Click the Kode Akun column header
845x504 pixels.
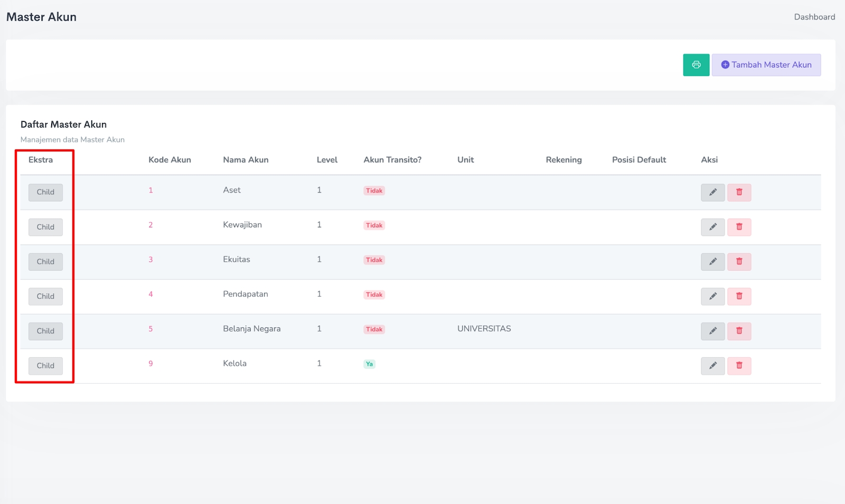click(170, 160)
